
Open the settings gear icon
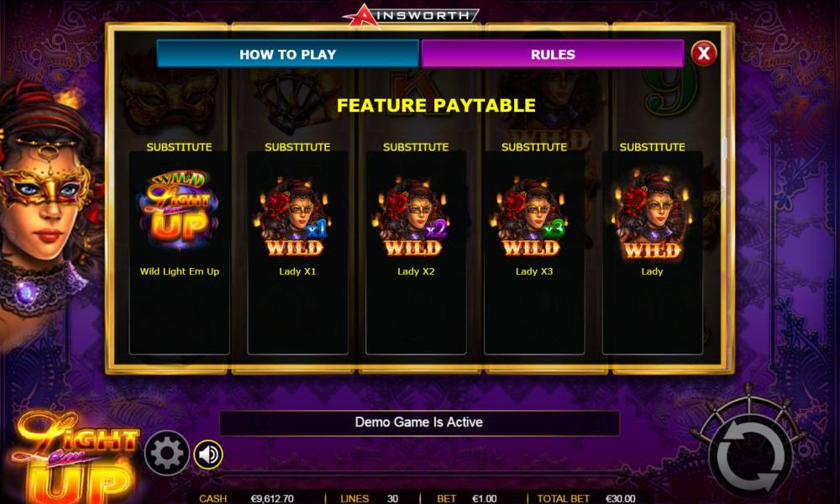click(167, 453)
